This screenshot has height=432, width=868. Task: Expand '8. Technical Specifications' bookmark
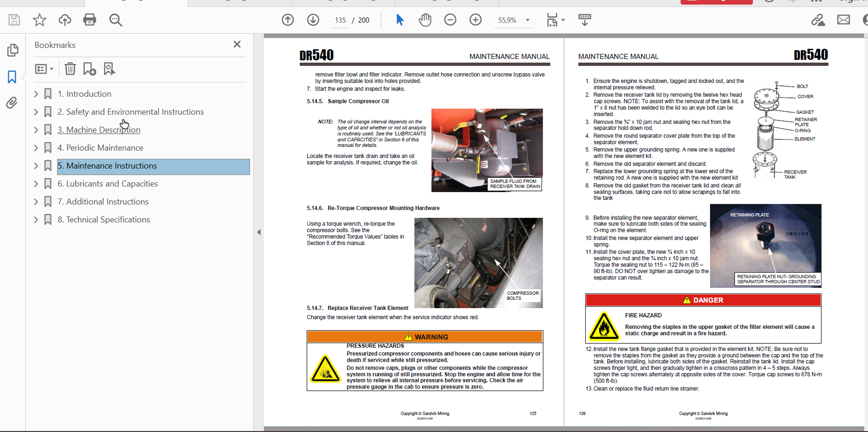(x=36, y=220)
